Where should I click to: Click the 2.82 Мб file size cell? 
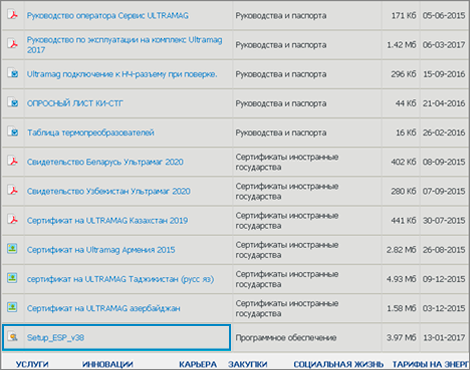click(402, 250)
